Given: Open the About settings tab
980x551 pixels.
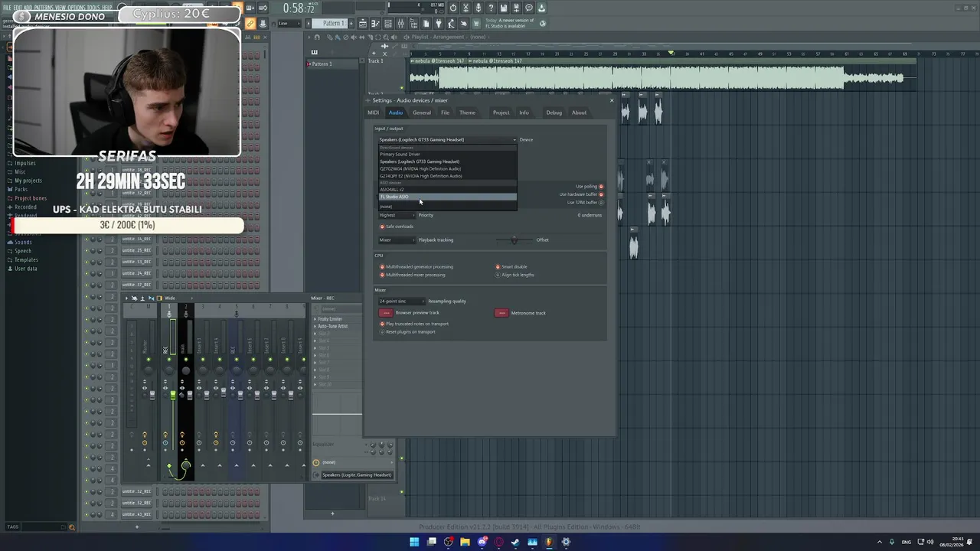Looking at the screenshot, I should [579, 112].
